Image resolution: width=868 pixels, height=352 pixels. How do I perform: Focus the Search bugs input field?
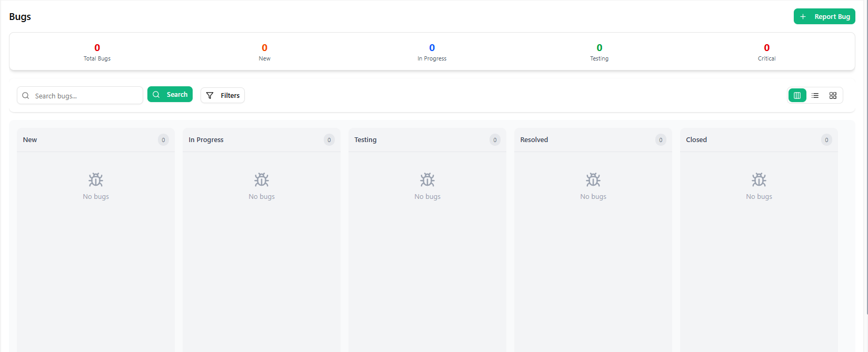pos(86,96)
